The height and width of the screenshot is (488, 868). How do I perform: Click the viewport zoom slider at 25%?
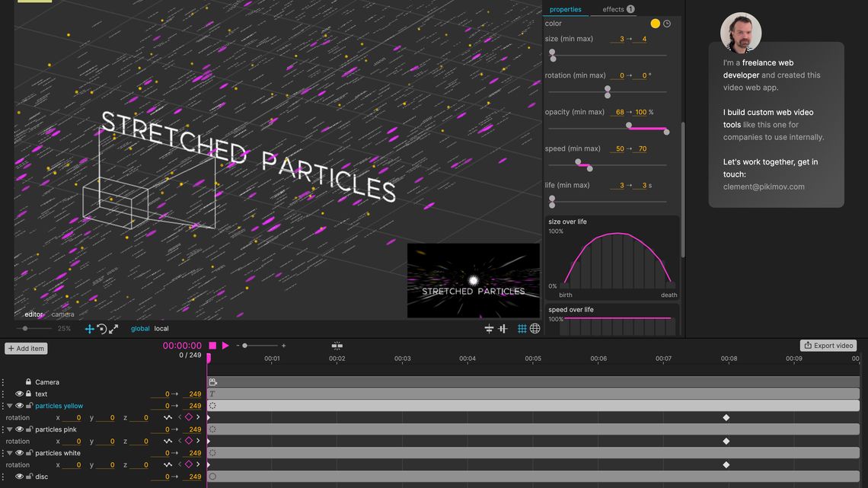[x=34, y=329]
